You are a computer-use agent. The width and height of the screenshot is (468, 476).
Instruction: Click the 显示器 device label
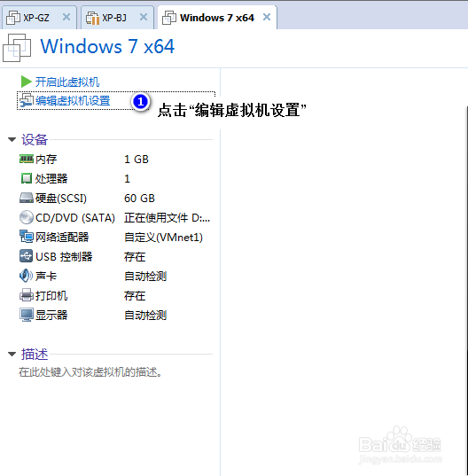(x=51, y=315)
